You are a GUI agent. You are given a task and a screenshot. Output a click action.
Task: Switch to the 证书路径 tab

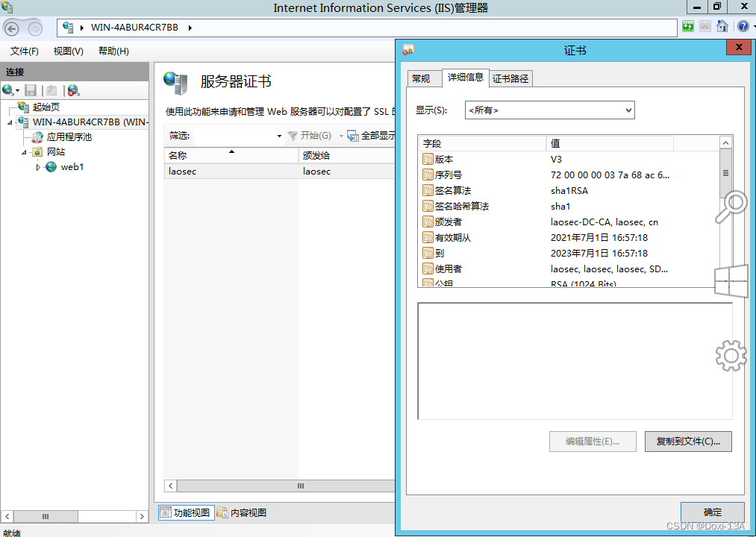point(510,78)
